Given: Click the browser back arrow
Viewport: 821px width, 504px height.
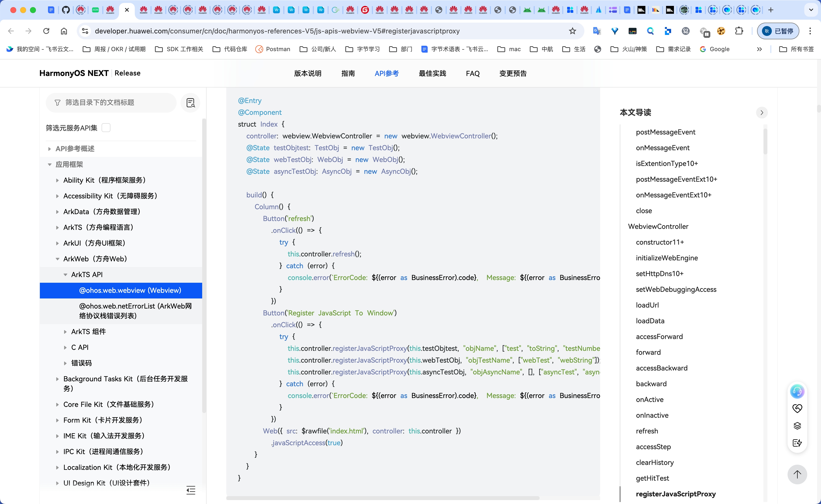Looking at the screenshot, I should coord(11,31).
